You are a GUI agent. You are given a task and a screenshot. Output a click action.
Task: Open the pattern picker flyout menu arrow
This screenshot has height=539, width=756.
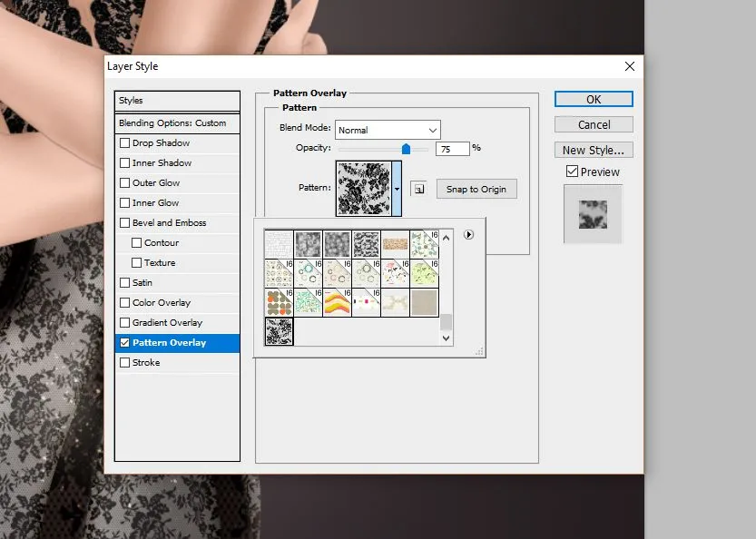468,234
